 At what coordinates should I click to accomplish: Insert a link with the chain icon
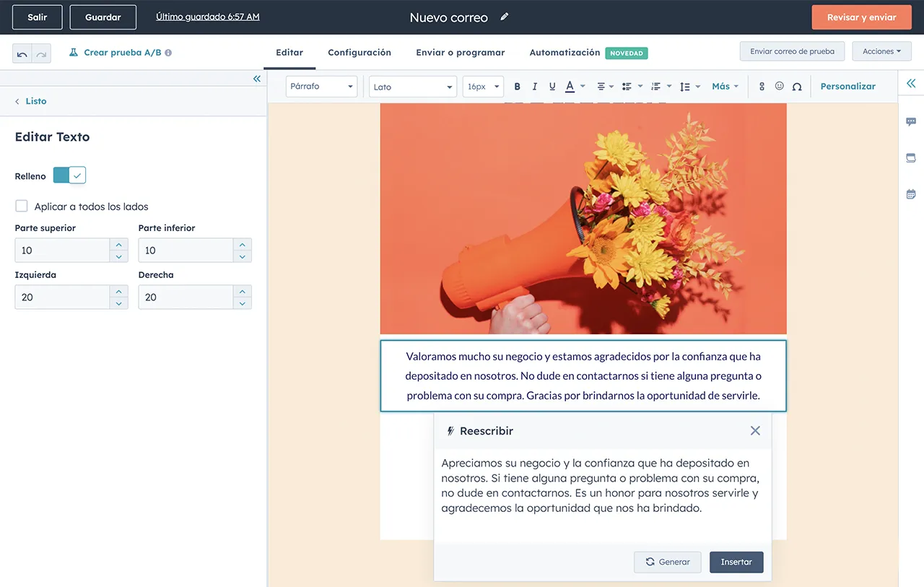[x=762, y=87]
